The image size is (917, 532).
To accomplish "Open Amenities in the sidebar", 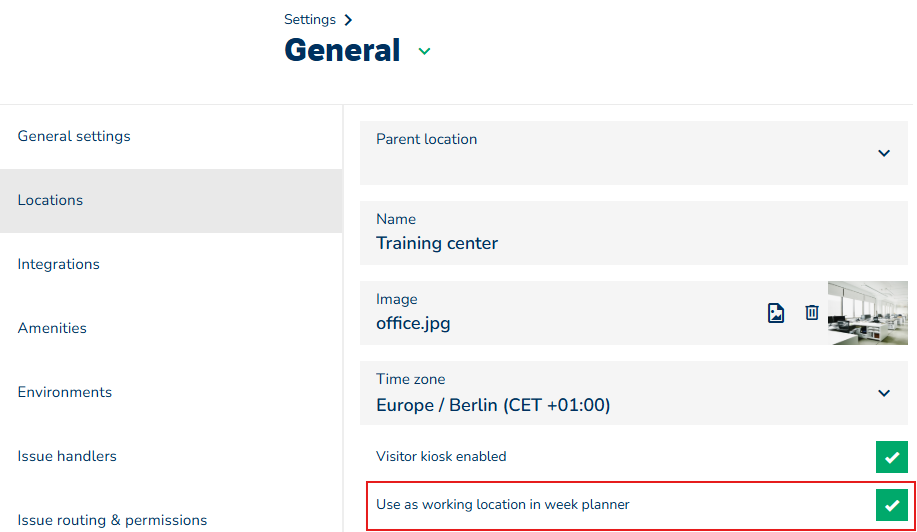I will [52, 328].
